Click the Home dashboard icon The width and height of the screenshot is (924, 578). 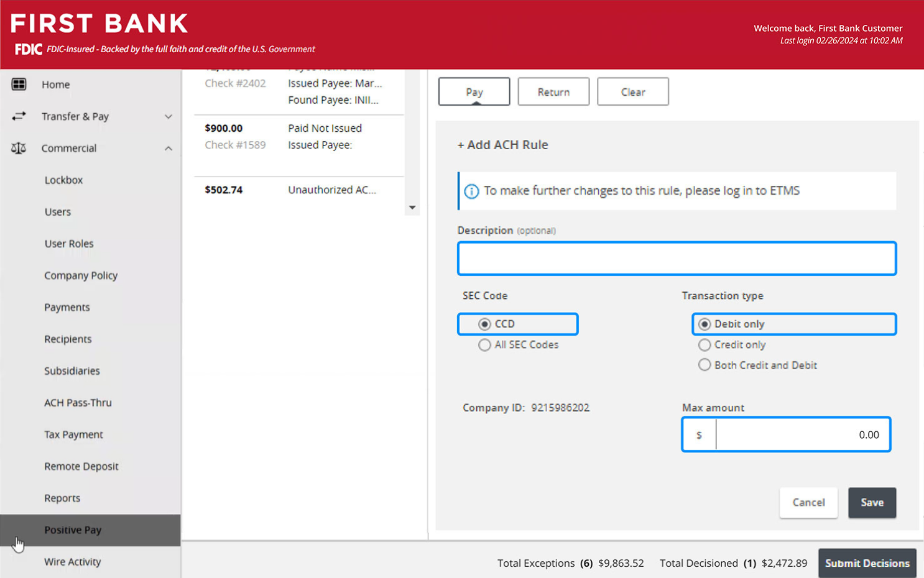point(19,85)
